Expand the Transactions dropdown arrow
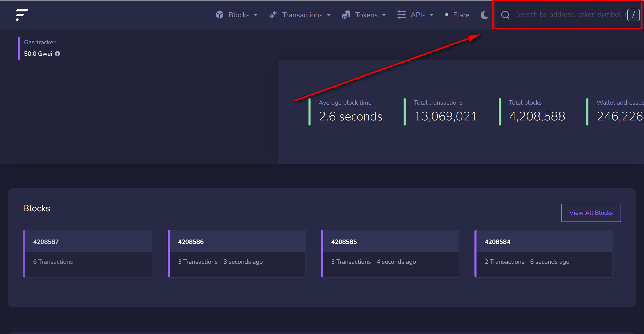 tap(329, 15)
